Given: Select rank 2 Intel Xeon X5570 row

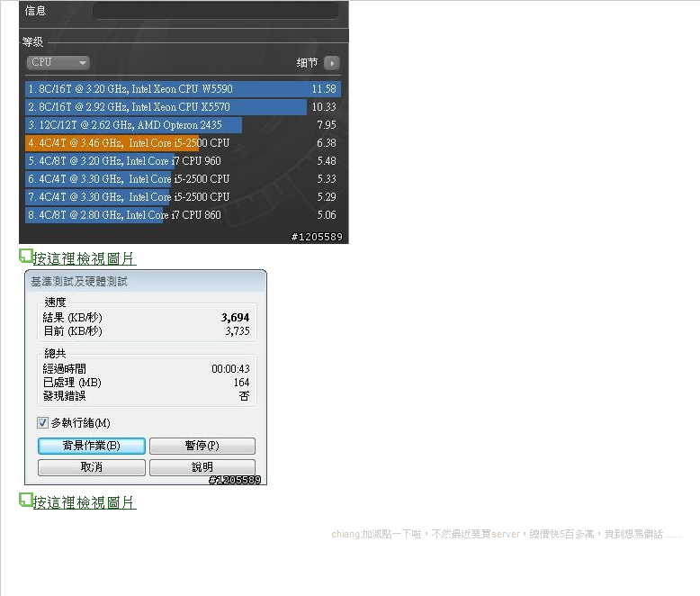Looking at the screenshot, I should (183, 107).
